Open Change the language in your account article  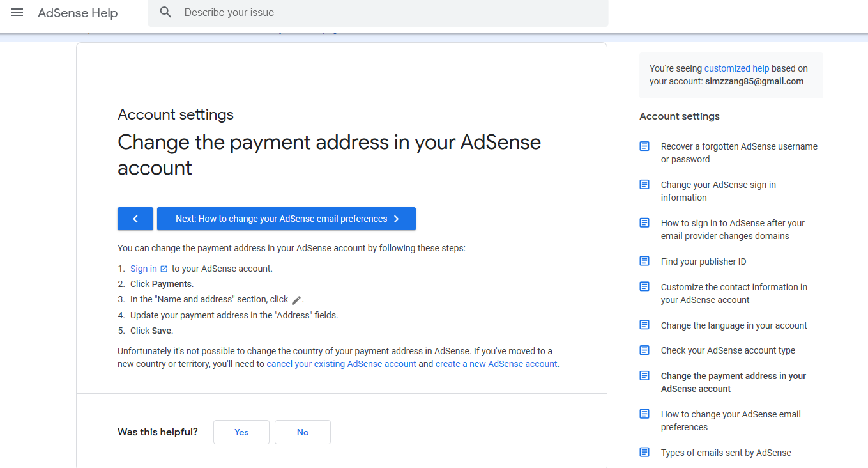coord(734,325)
